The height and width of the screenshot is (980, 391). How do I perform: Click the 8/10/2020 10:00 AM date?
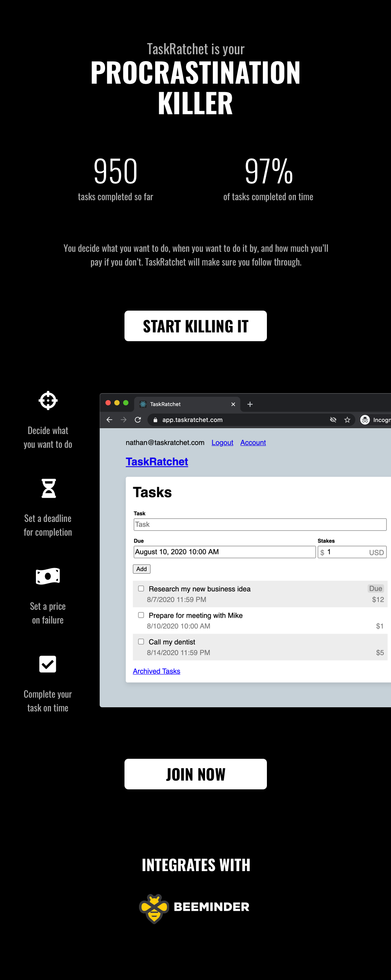(178, 626)
